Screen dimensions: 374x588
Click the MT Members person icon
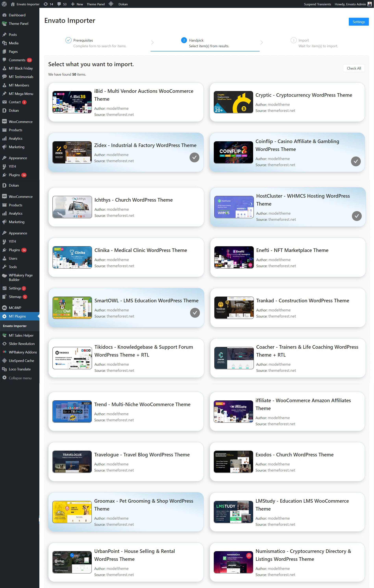coord(4,85)
